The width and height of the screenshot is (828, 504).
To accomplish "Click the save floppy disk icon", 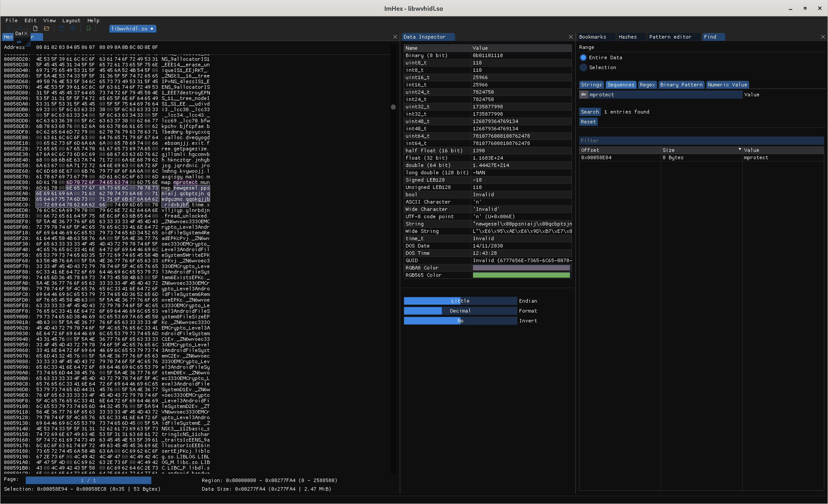I will (x=61, y=29).
